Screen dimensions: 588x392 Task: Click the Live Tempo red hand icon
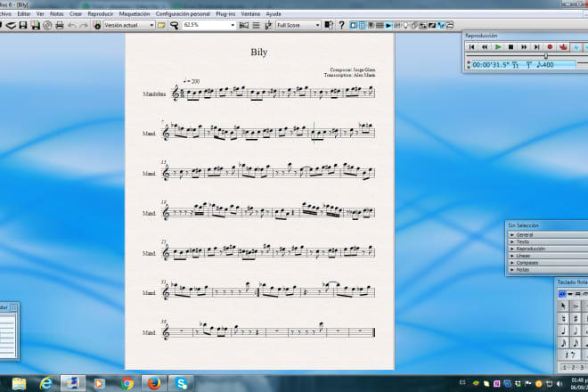[x=563, y=47]
